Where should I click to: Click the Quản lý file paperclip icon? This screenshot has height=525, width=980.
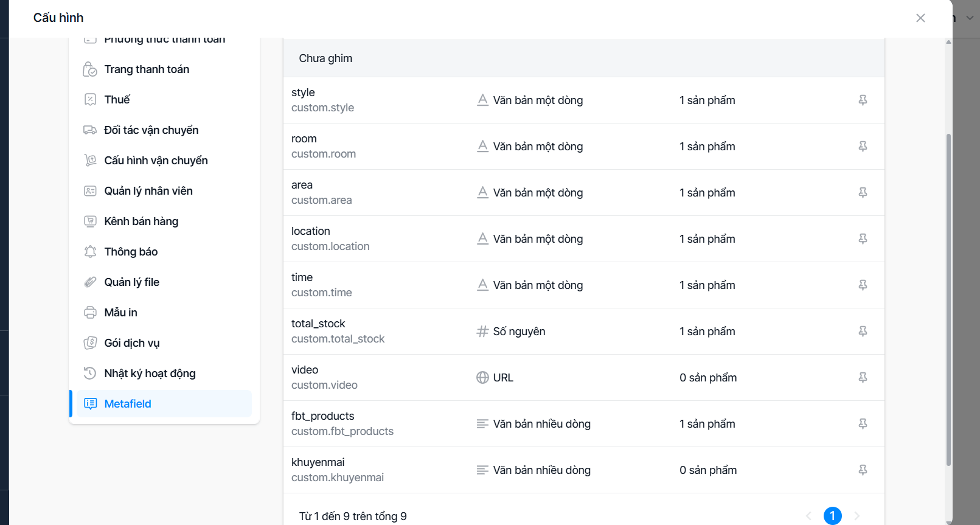click(x=90, y=282)
